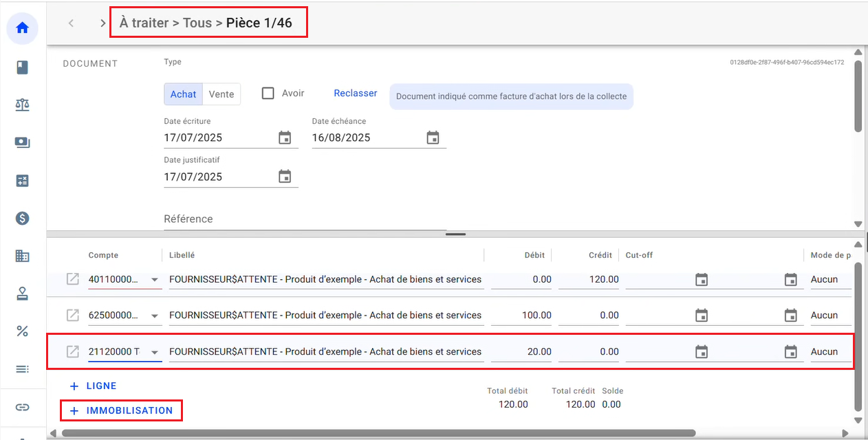The image size is (868, 440).
Task: Select Achat document type
Action: [184, 94]
